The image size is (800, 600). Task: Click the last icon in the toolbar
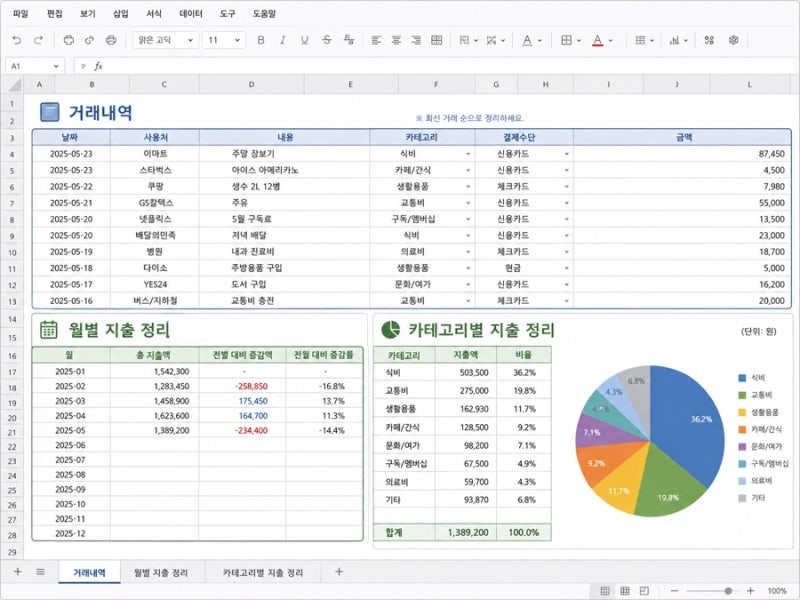[734, 40]
